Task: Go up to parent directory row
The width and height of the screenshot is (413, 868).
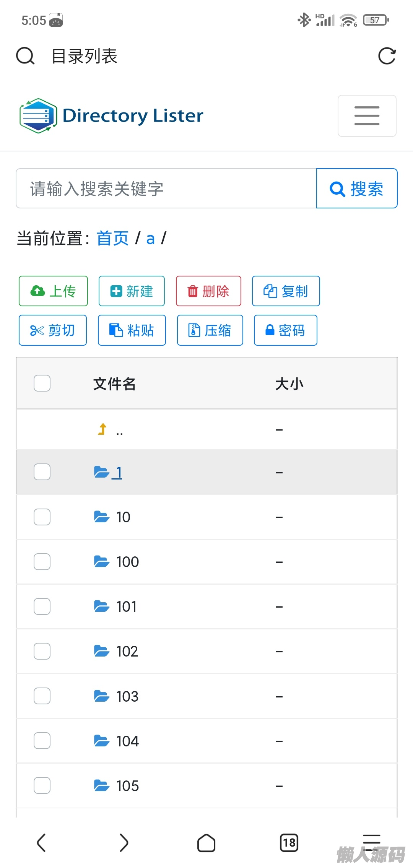Action: point(119,431)
